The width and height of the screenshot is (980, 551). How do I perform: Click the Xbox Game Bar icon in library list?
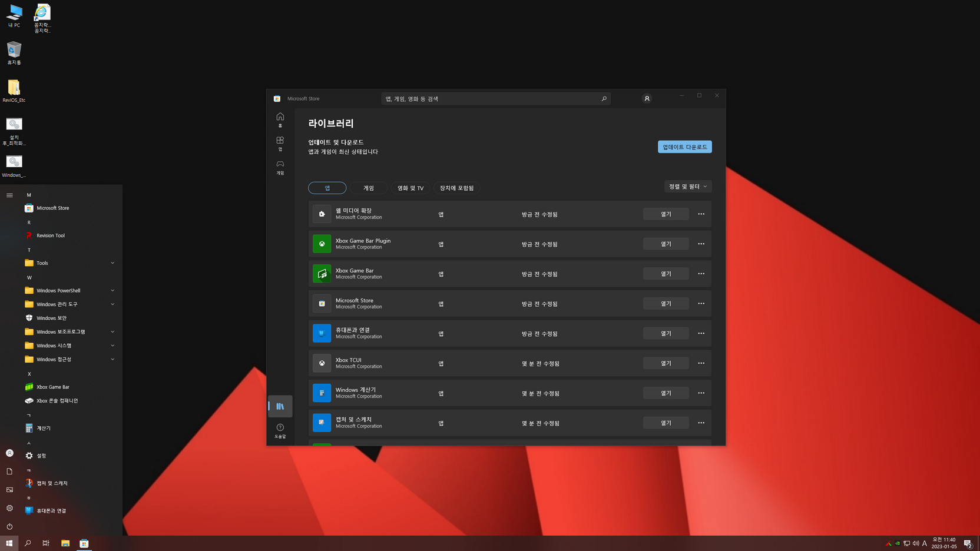click(322, 274)
